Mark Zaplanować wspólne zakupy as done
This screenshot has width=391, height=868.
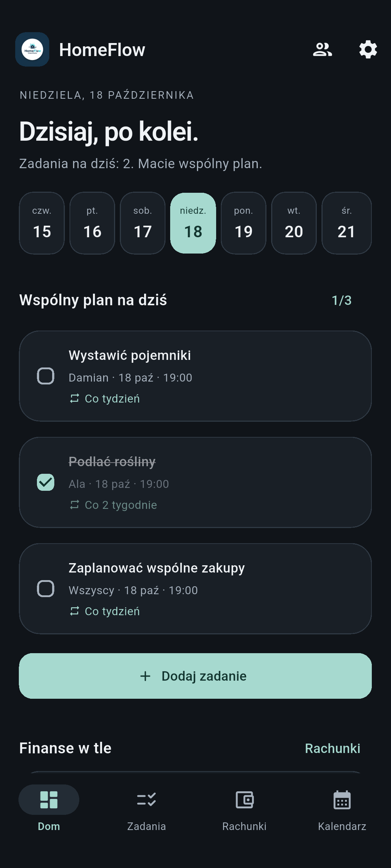pos(46,589)
